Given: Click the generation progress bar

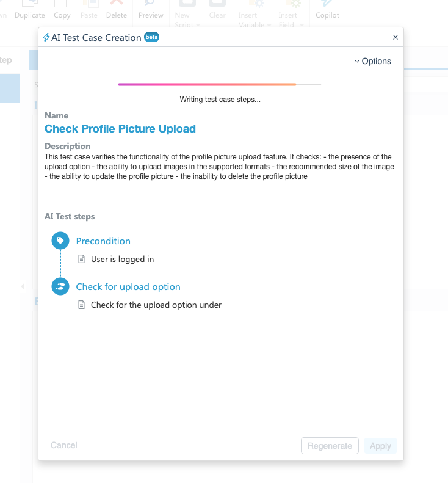Looking at the screenshot, I should (x=220, y=84).
